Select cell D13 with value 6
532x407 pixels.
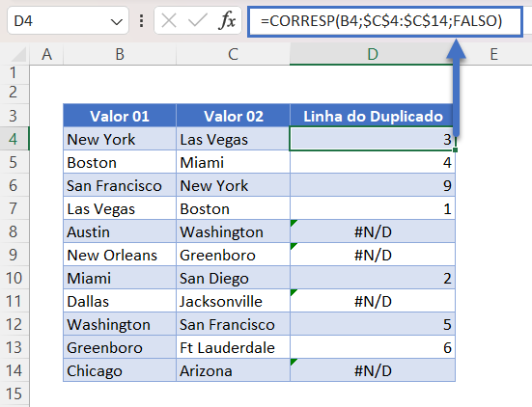[x=372, y=347]
